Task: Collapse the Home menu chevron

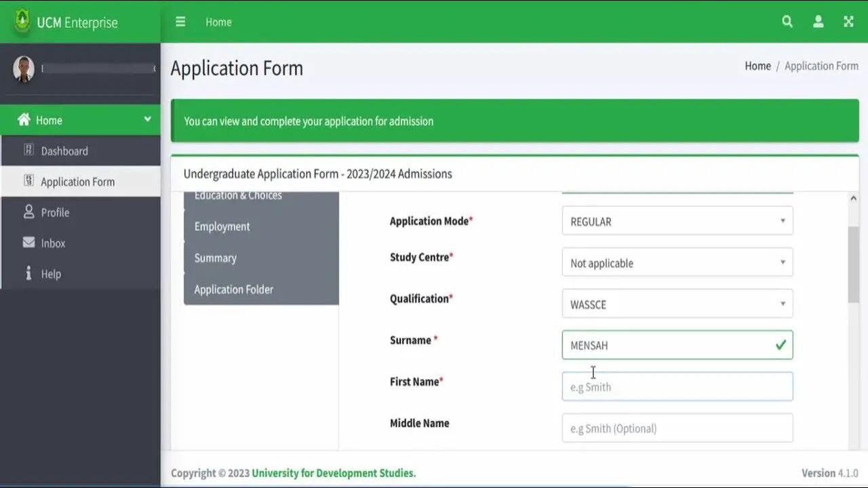Action: point(147,119)
